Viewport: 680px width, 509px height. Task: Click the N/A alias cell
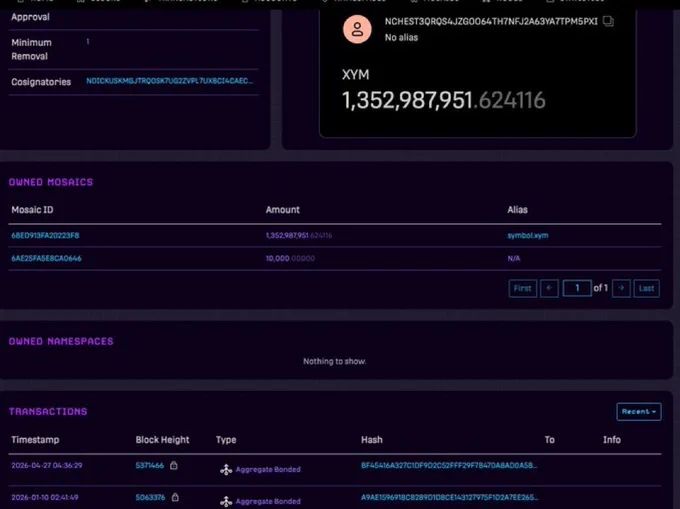(x=514, y=258)
